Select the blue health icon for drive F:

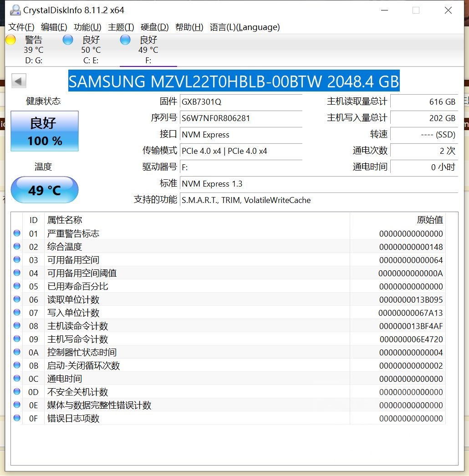(x=125, y=40)
